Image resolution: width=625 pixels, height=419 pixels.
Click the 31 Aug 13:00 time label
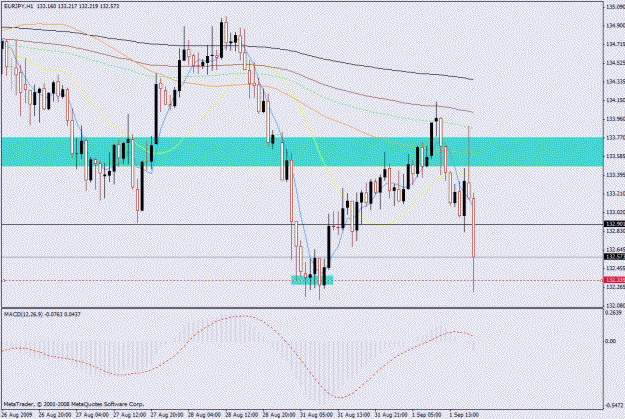tap(354, 415)
